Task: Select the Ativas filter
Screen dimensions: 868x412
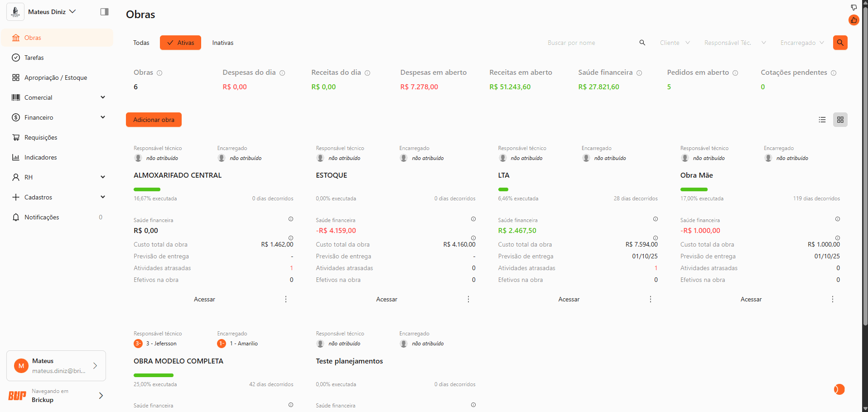Action: point(180,43)
